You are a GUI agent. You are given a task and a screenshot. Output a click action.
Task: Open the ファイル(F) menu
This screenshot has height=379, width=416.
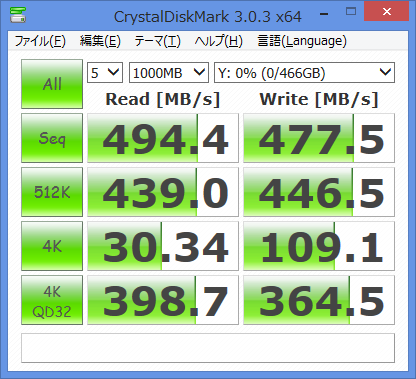40,41
